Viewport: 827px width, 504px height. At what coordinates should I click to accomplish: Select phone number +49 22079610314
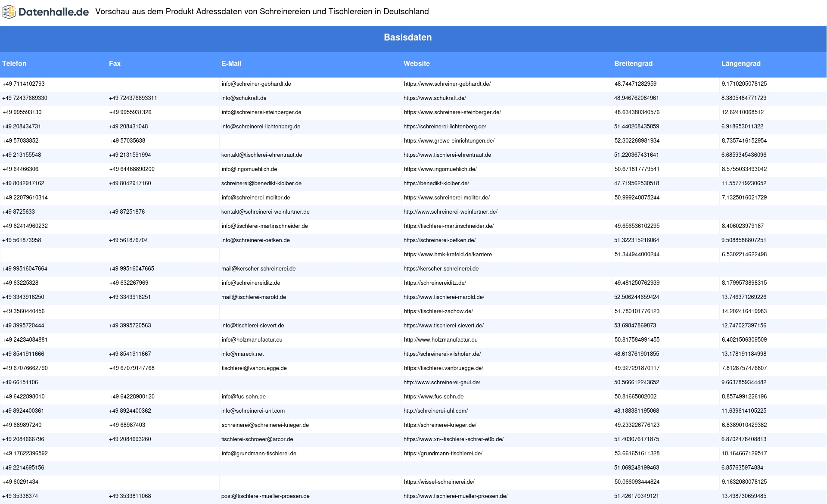tap(25, 198)
